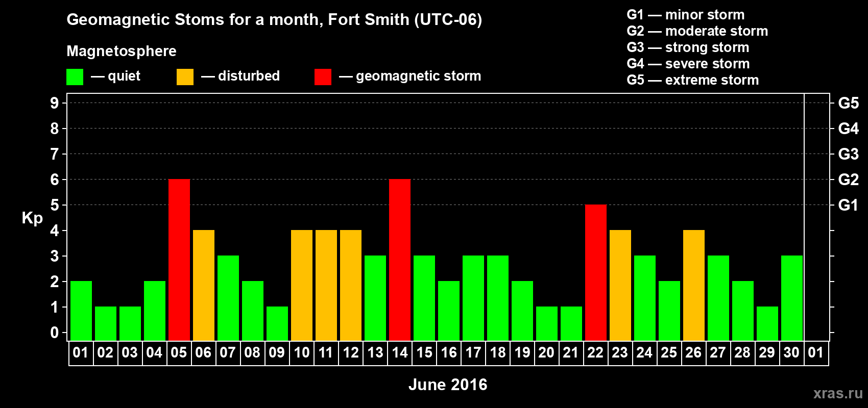This screenshot has width=868, height=408.
Task: Select the green bar for June 04
Action: coord(155,311)
